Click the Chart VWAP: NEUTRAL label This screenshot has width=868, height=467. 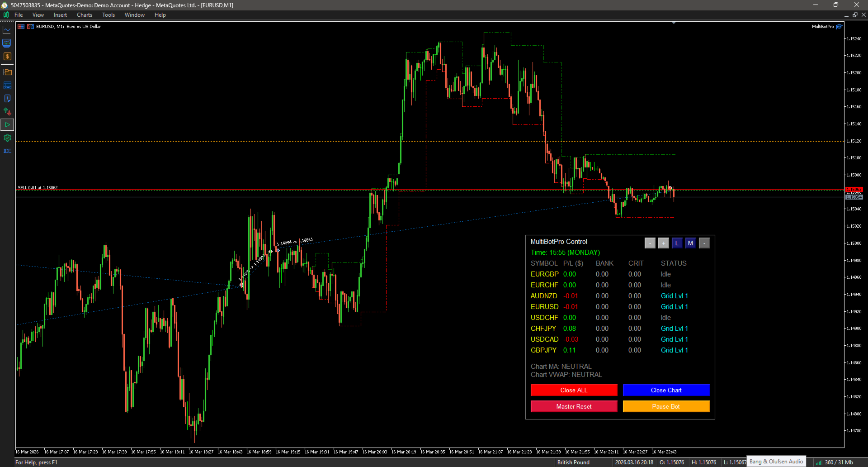click(x=566, y=375)
